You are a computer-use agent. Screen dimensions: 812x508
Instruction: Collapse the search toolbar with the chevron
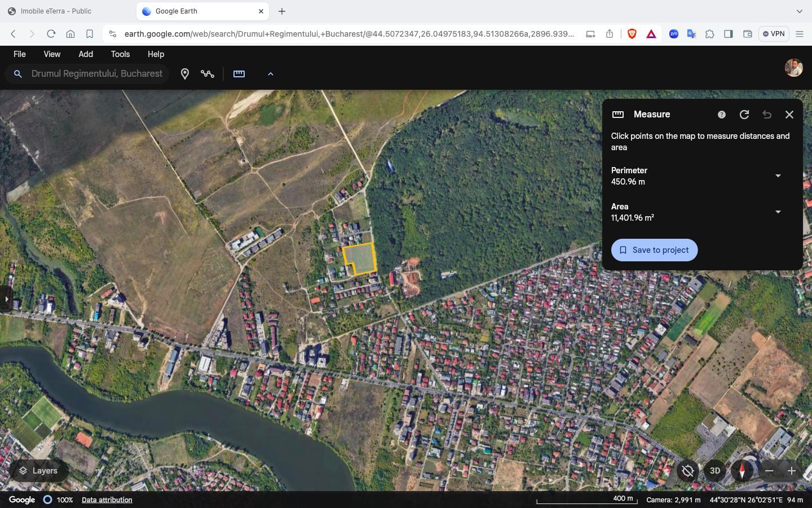pyautogui.click(x=270, y=73)
